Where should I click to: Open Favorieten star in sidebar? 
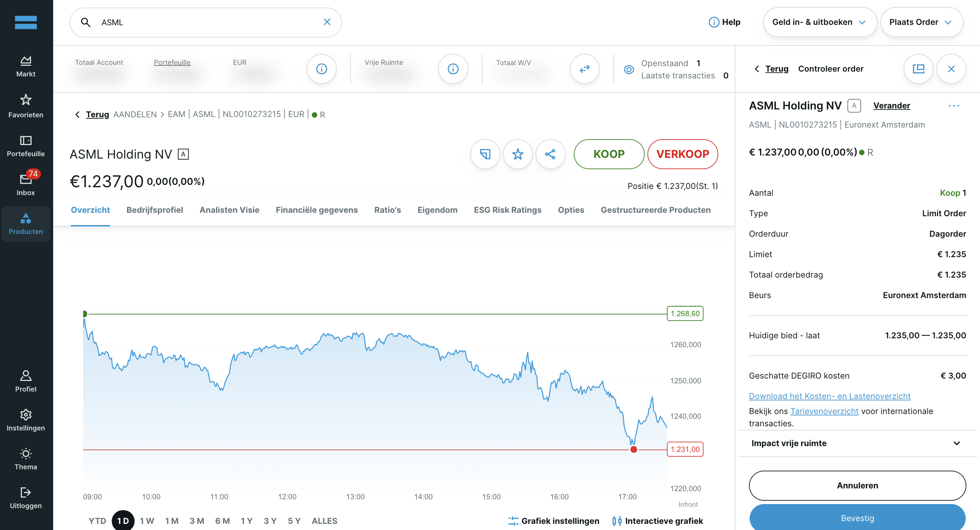(x=26, y=106)
